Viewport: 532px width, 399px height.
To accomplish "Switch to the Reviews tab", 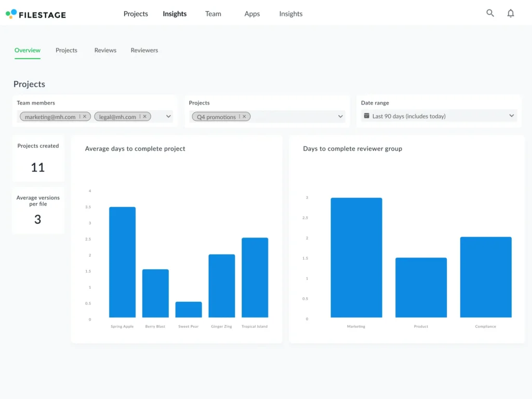I will 105,50.
